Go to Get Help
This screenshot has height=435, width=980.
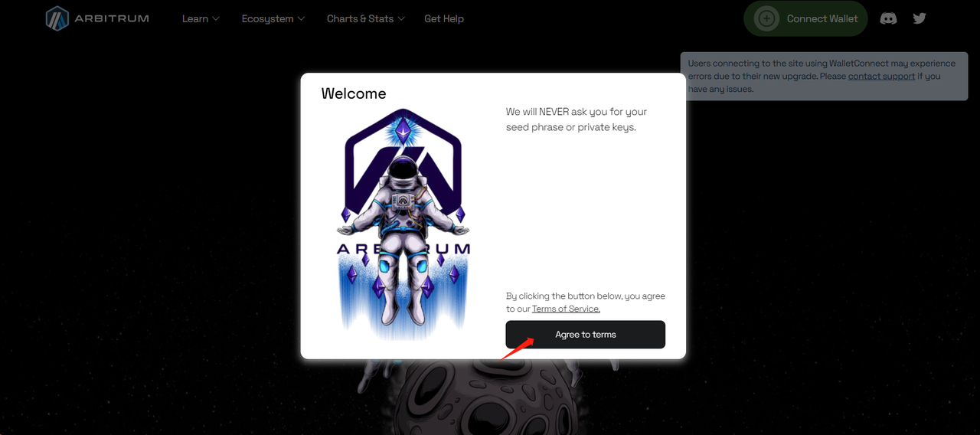[x=444, y=18]
